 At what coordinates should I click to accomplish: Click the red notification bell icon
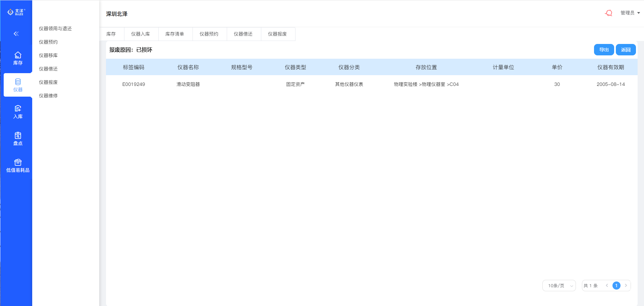(609, 13)
